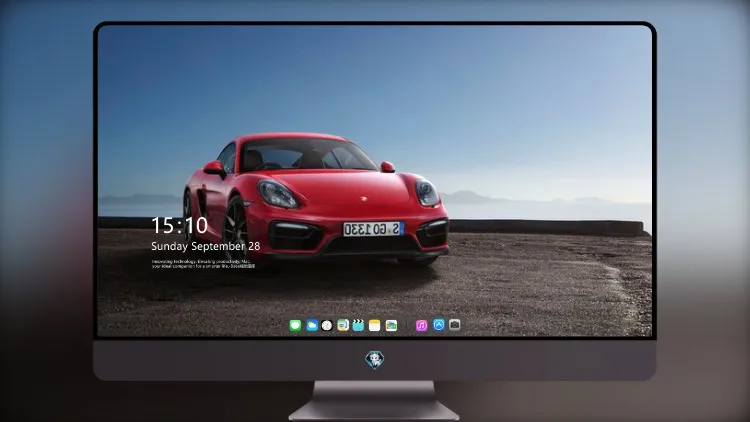Open the Weather app in dock
The width and height of the screenshot is (750, 422).
312,326
